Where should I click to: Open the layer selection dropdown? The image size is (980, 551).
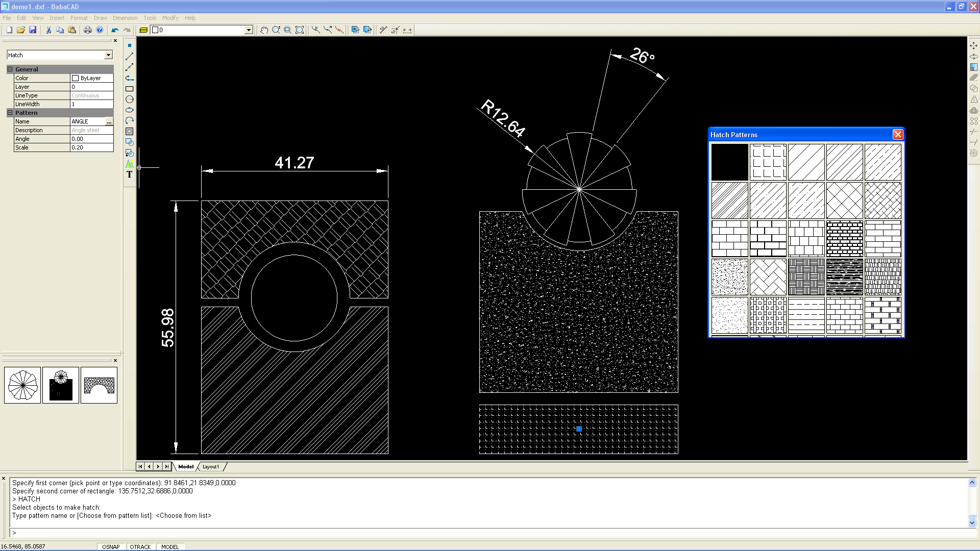[249, 30]
